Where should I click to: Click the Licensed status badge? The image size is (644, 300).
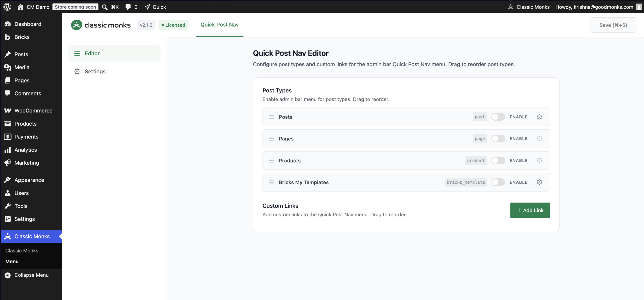point(173,25)
